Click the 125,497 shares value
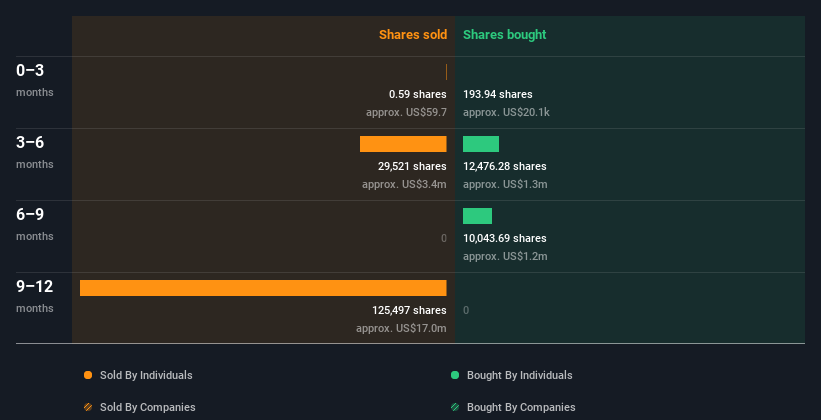This screenshot has height=420, width=821. point(409,310)
